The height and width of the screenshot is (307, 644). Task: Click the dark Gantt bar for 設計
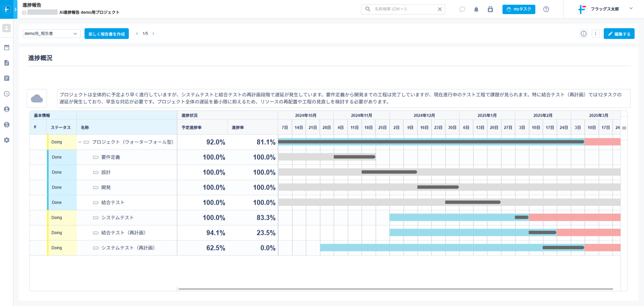tap(389, 172)
